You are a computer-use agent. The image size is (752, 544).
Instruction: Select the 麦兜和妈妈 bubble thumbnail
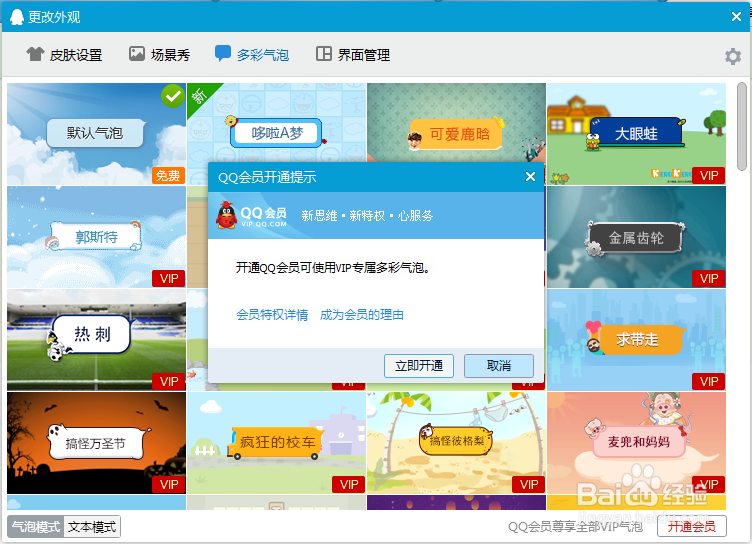tap(636, 443)
